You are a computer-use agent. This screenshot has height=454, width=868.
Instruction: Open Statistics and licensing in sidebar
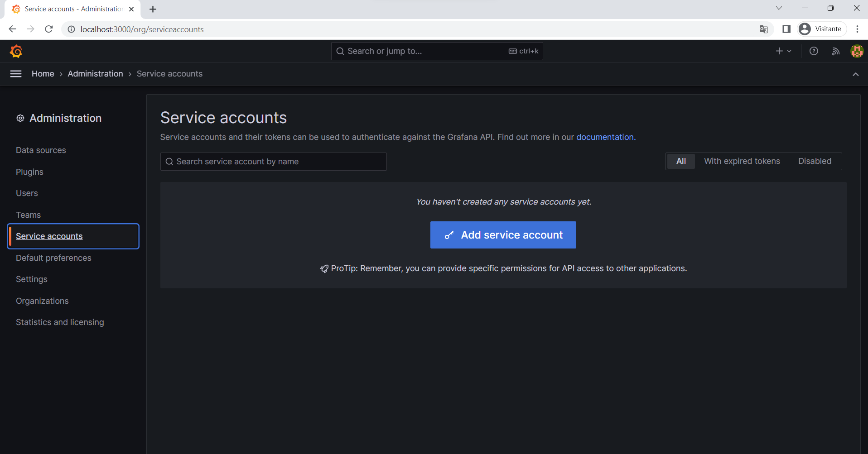60,322
